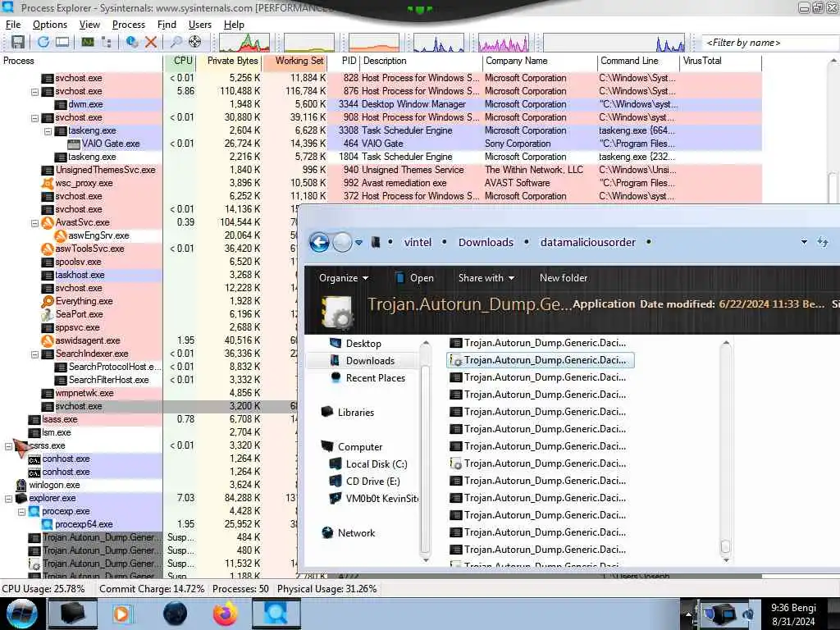Sort by the PID column header
Viewport: 840px width, 630px height.
coord(343,61)
